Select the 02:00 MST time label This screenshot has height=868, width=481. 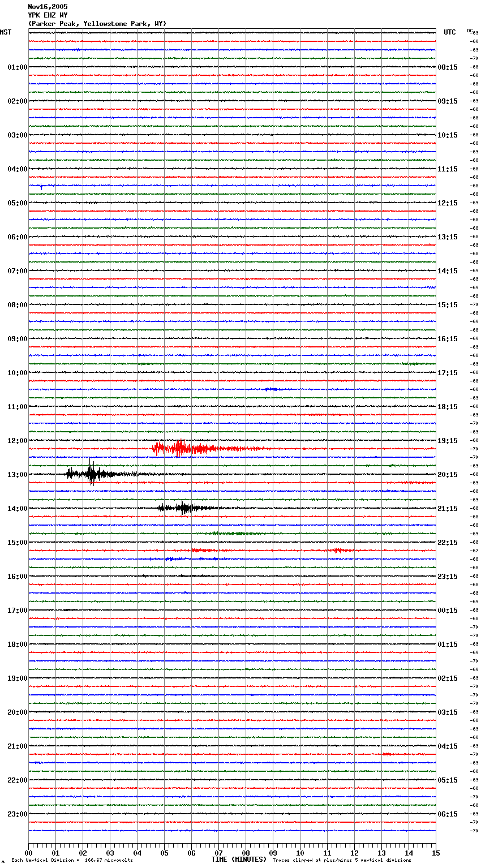(x=17, y=101)
